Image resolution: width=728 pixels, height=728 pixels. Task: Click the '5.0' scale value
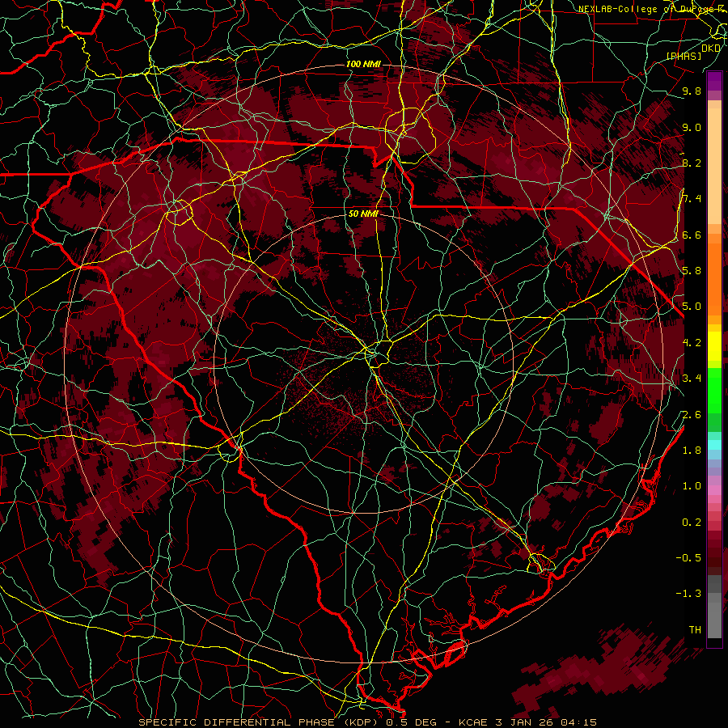[692, 307]
